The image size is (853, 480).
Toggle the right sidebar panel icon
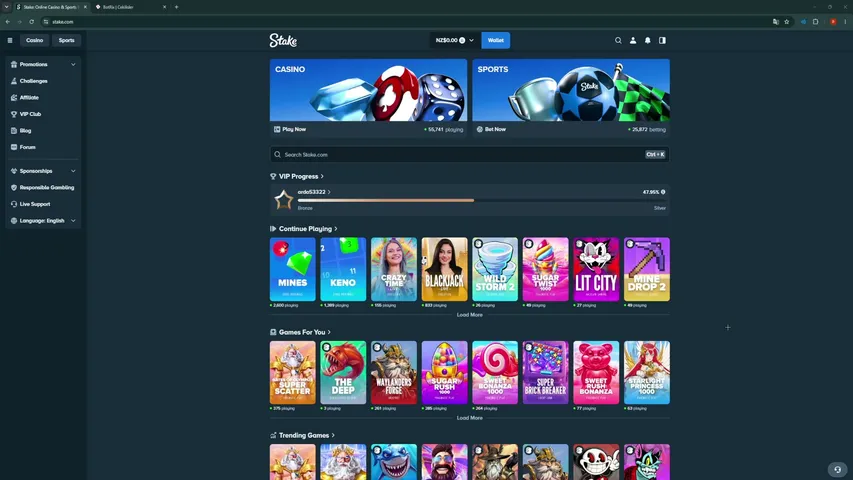(x=662, y=40)
